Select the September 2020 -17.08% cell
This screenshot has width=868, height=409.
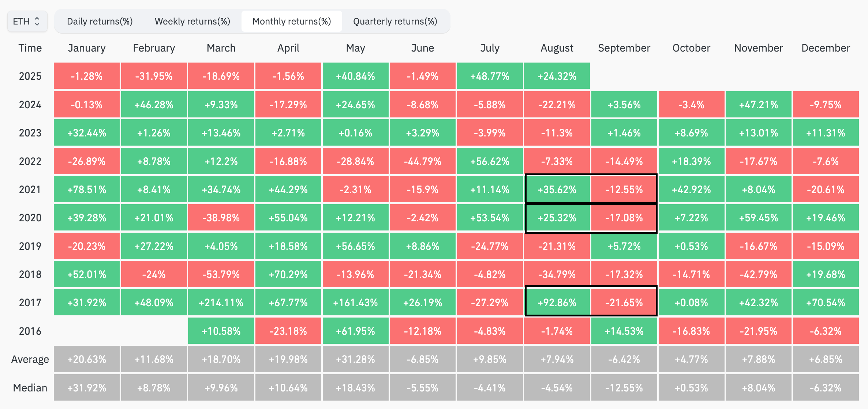624,218
